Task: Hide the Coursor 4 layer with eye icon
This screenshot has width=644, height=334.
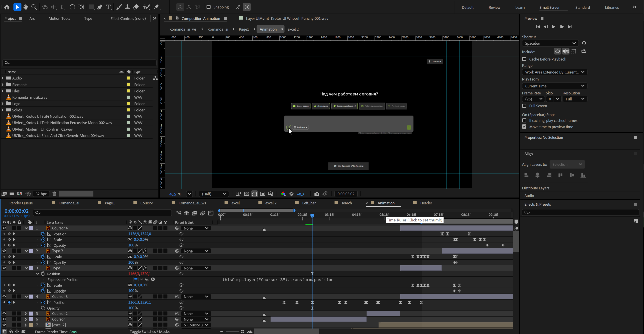Action: pos(4,228)
